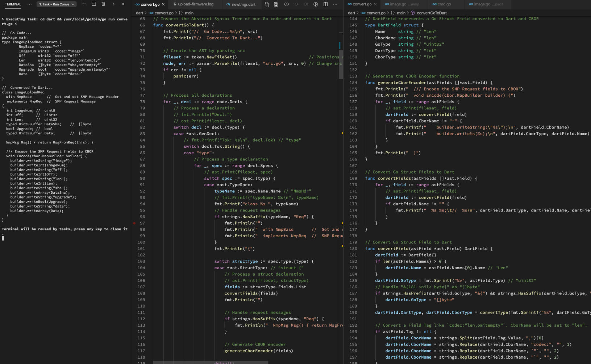Toggle the breakpoint on line 97
This screenshot has width=591, height=364.
click(134, 223)
